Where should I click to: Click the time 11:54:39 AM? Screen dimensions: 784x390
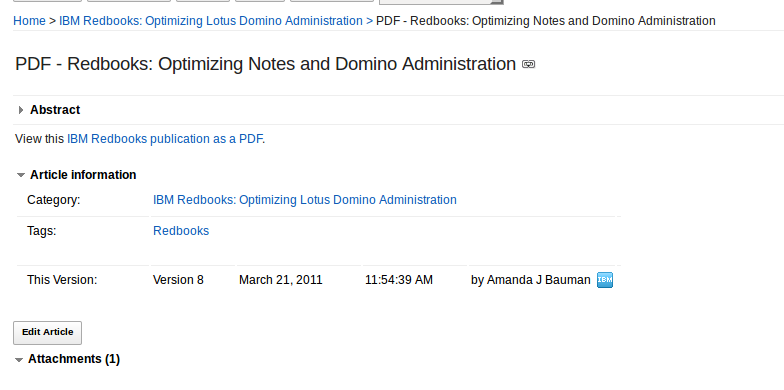tap(398, 280)
